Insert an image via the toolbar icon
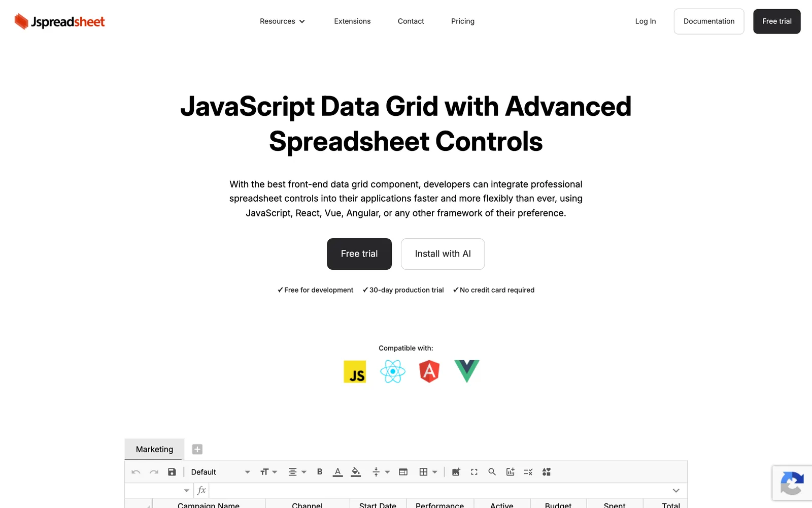The image size is (812, 508). (456, 472)
